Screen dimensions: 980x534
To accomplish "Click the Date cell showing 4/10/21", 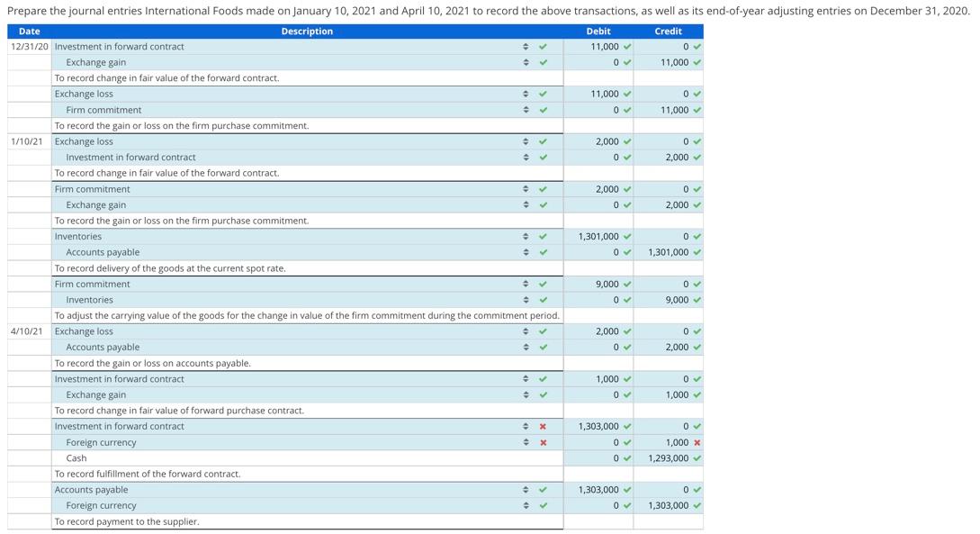I will (x=26, y=330).
